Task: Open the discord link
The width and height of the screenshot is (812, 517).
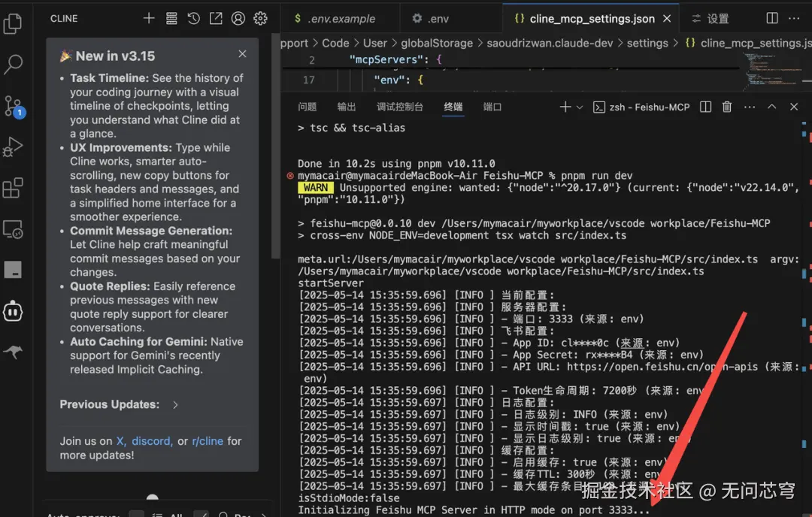Action: (x=150, y=441)
